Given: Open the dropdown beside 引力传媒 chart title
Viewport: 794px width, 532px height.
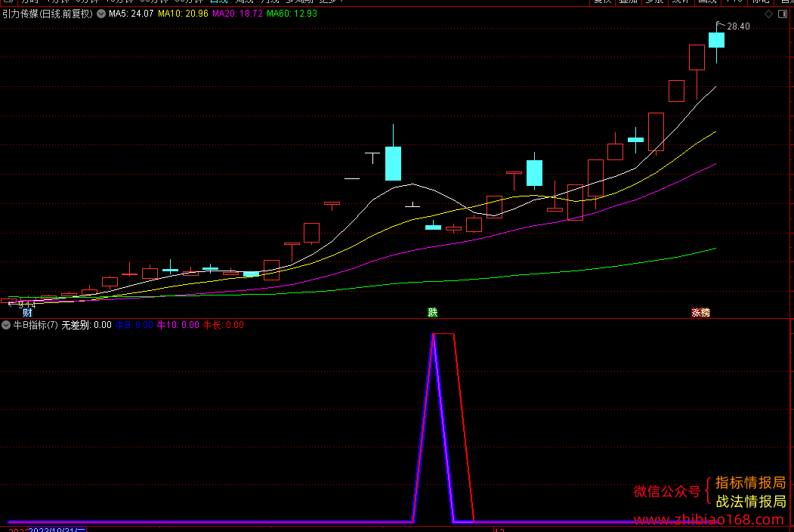Looking at the screenshot, I should tap(101, 14).
